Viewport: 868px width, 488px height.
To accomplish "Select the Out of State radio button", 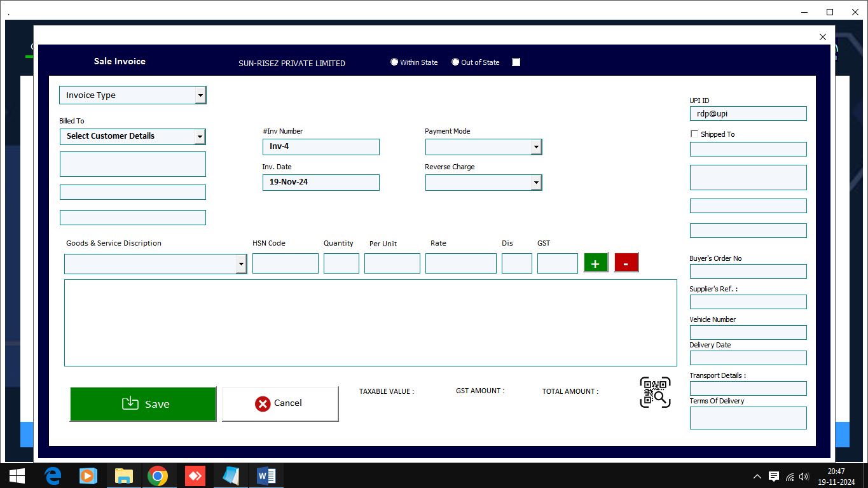I will tap(455, 62).
